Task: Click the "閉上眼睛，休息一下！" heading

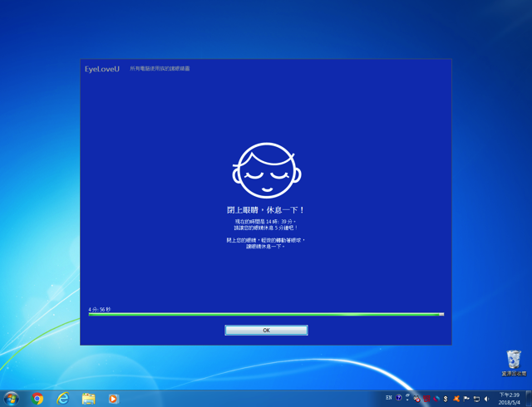Action: [x=266, y=210]
